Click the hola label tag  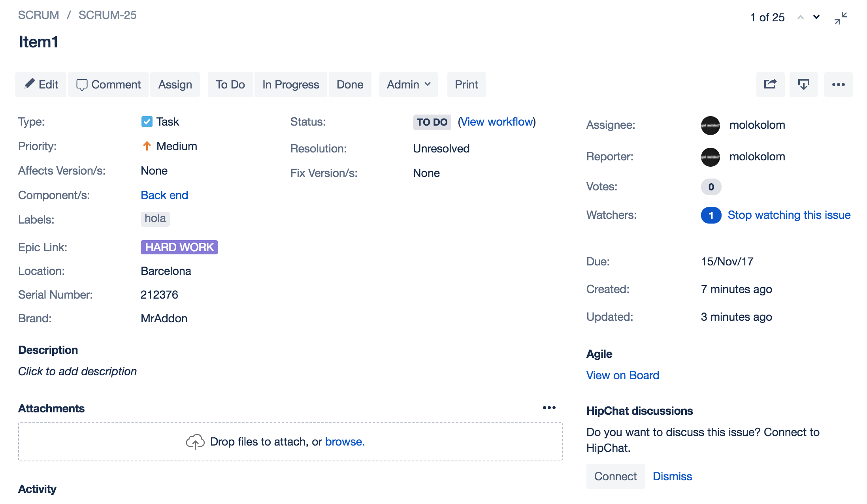[155, 218]
